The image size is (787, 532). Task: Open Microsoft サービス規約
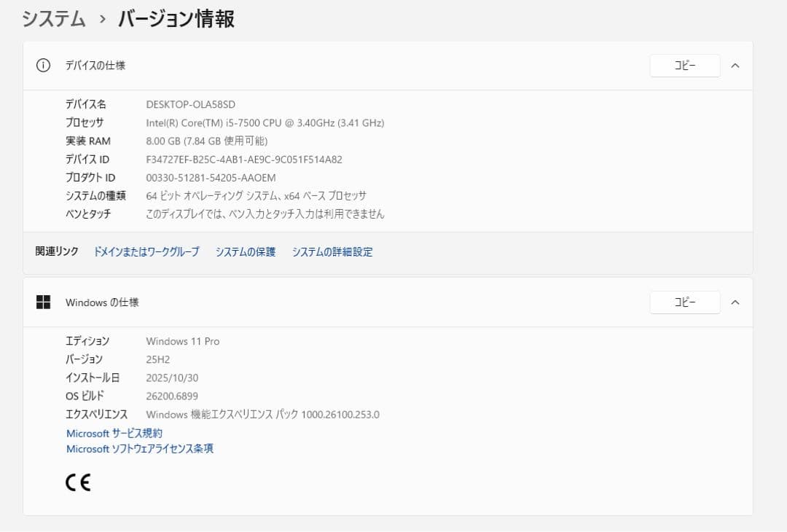(x=114, y=433)
